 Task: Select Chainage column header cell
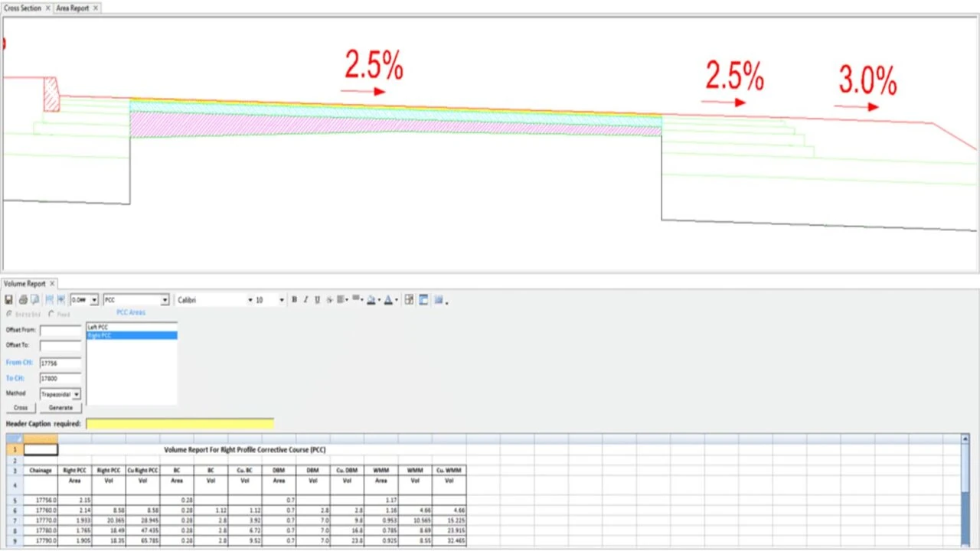click(x=41, y=470)
